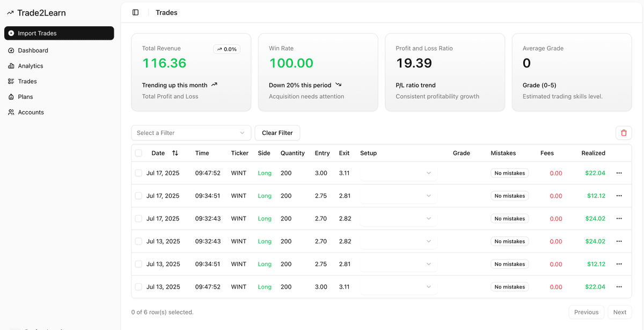Open Setup dropdown for Jul 13 09:47:52 trade
The height and width of the screenshot is (330, 644).
click(x=398, y=287)
